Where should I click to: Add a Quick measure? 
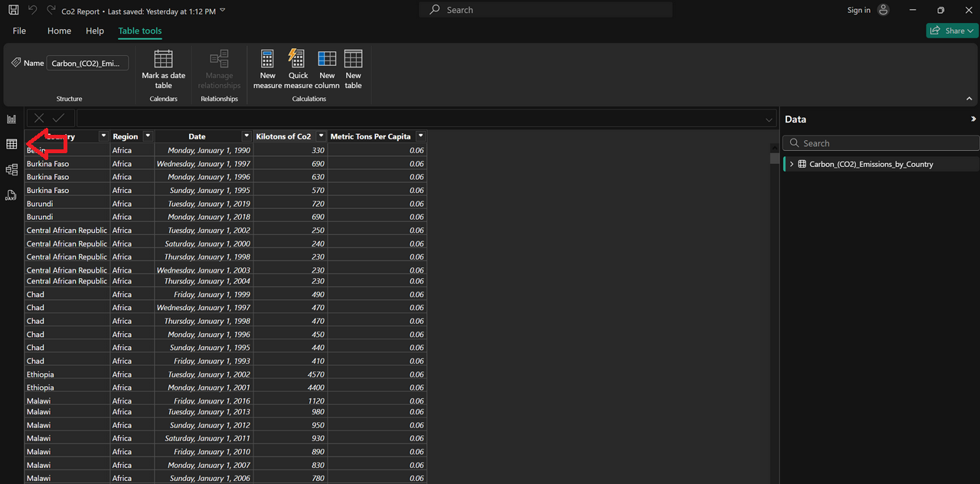tap(298, 70)
